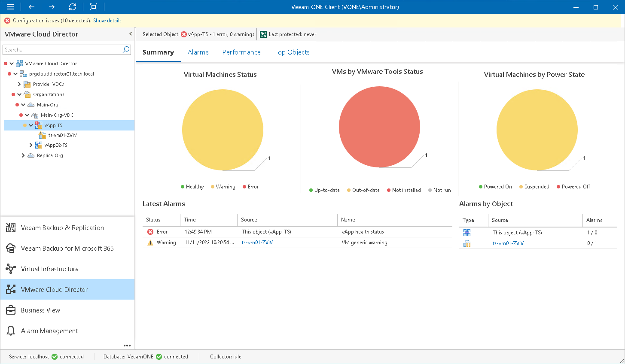Image resolution: width=625 pixels, height=364 pixels.
Task: Open the hamburger main menu
Action: pos(10,7)
